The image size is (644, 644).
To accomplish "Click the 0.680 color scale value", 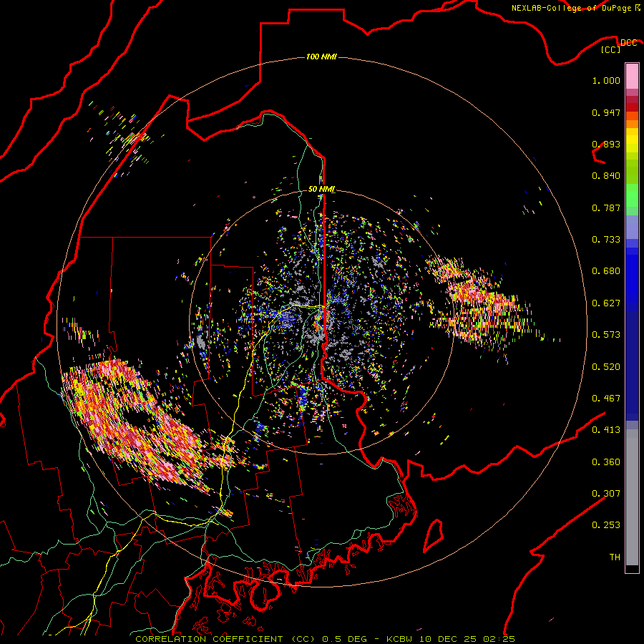I will (606, 271).
